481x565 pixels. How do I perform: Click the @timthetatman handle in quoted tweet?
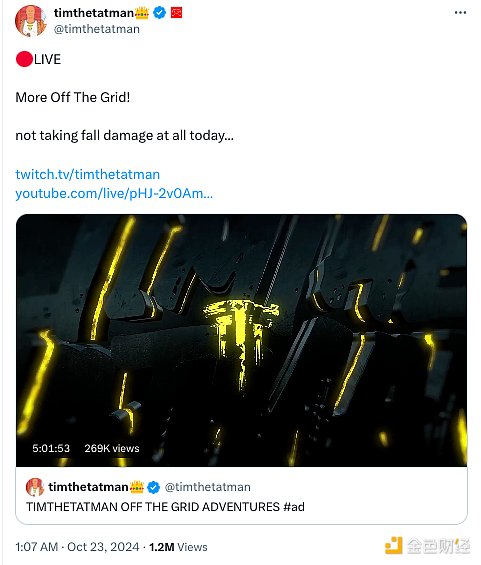click(x=208, y=487)
